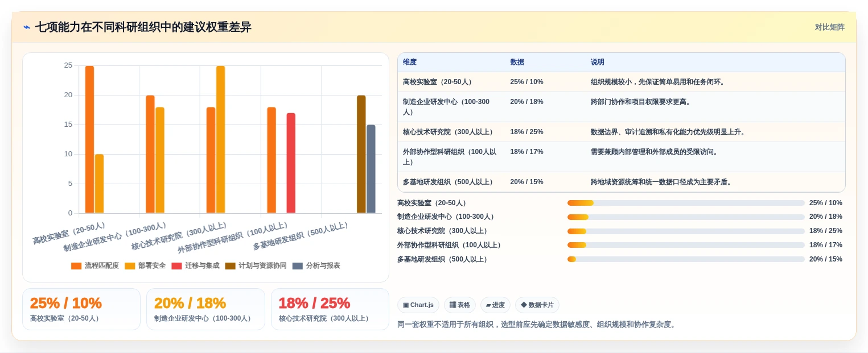Viewport: 868px width, 353px height.
Task: Toggle the 部署安全 legend item
Action: point(145,265)
